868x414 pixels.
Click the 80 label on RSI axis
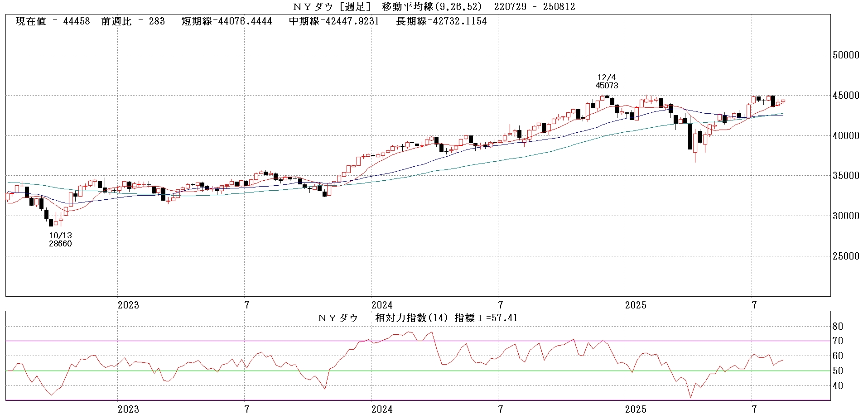pyautogui.click(x=838, y=327)
